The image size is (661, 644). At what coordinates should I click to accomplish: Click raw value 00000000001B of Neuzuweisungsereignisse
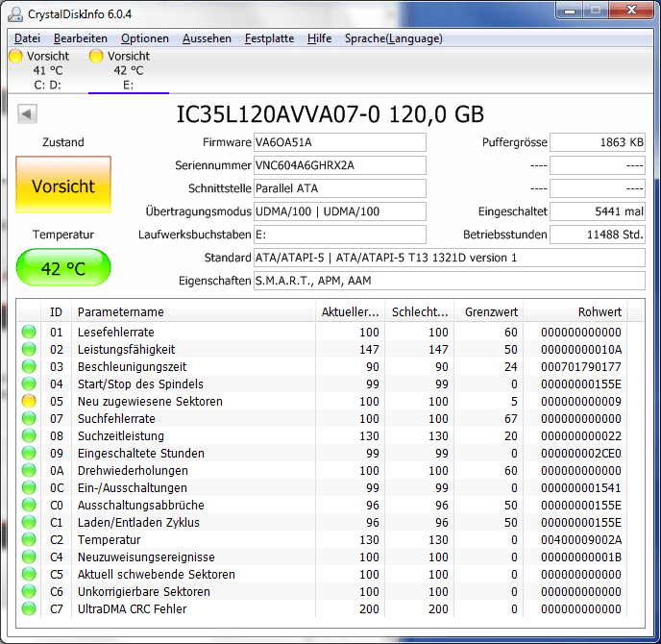pos(581,557)
